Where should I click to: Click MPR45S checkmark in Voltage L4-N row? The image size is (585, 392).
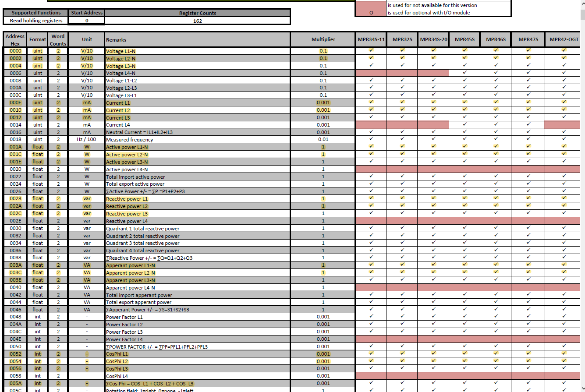click(x=464, y=73)
